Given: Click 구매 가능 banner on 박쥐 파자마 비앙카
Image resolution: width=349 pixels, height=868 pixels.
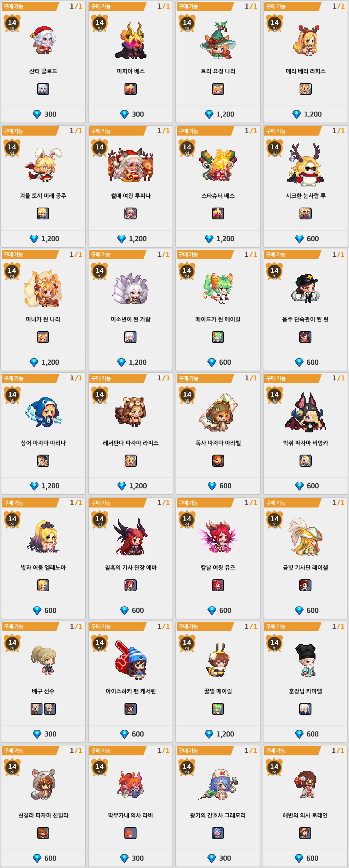Looking at the screenshot, I should point(292,378).
